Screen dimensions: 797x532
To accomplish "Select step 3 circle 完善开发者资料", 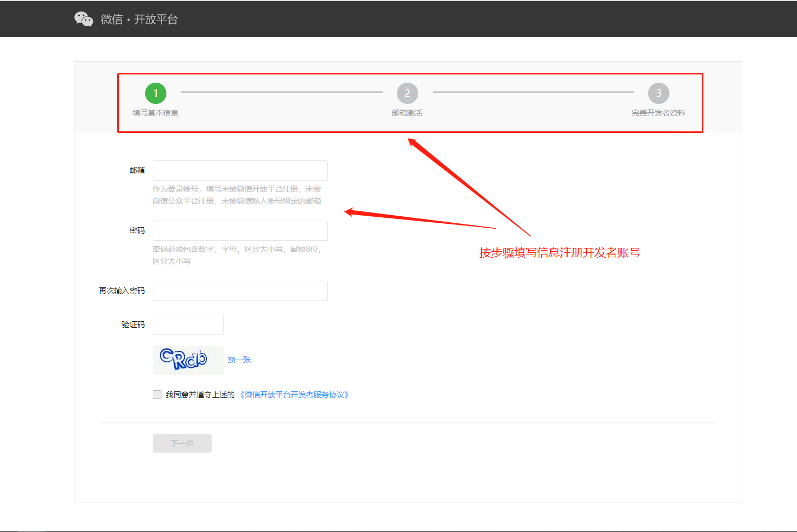I will coord(659,93).
